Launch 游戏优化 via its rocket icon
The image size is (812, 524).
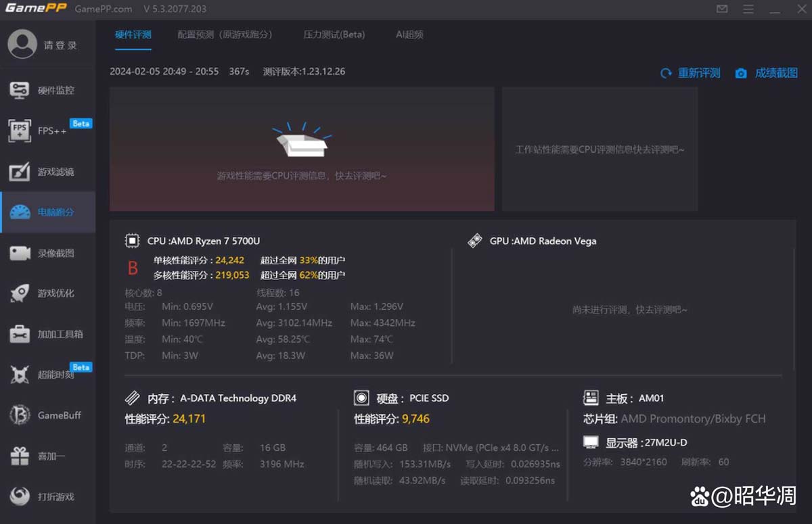[x=20, y=293]
